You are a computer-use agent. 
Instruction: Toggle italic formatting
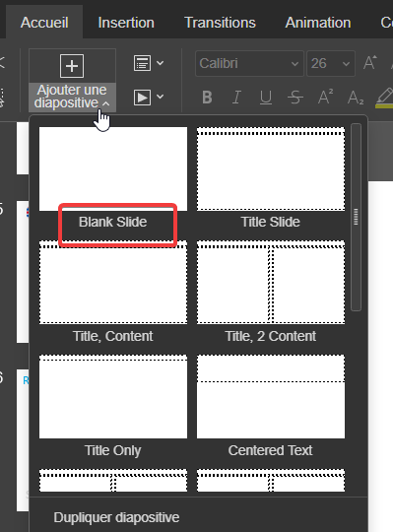click(x=236, y=98)
